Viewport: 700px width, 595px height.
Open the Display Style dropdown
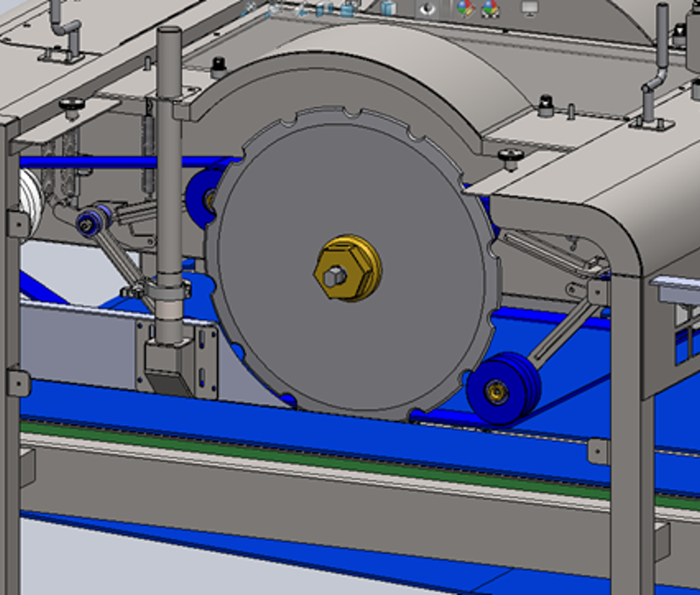point(388,10)
